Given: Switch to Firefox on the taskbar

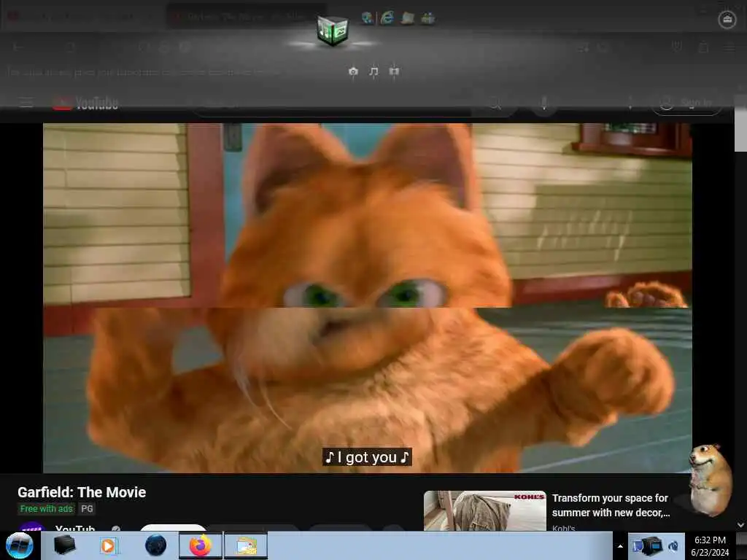Looking at the screenshot, I should pos(201,545).
